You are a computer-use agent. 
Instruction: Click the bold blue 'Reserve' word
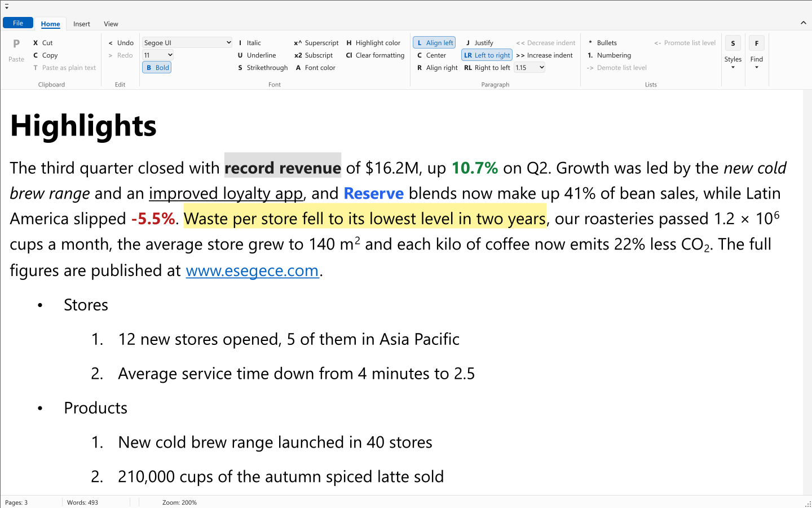coord(373,194)
